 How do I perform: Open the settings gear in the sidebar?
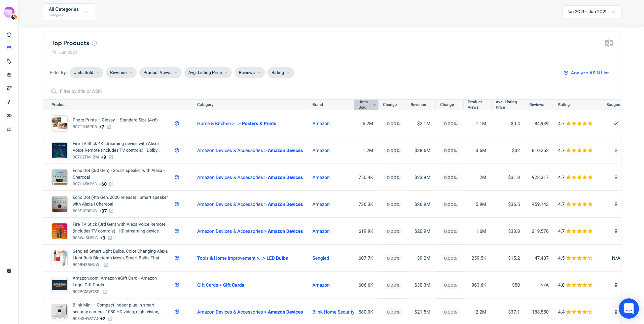tap(9, 271)
